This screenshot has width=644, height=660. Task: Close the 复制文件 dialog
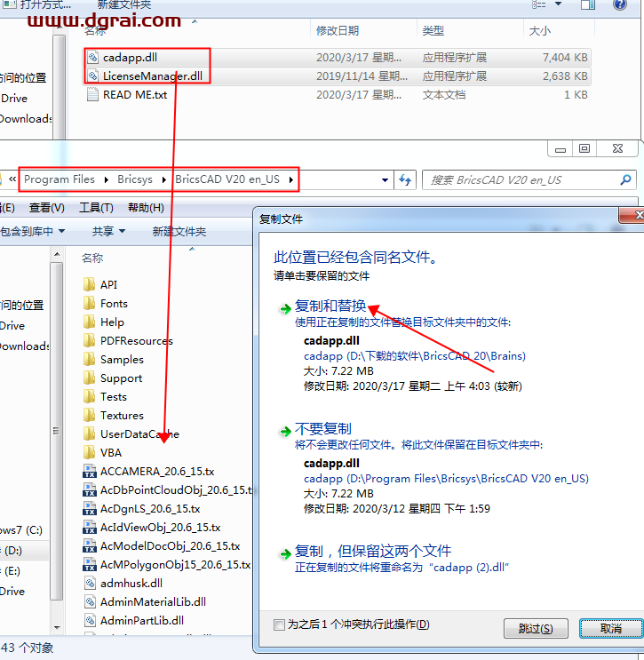tap(632, 215)
